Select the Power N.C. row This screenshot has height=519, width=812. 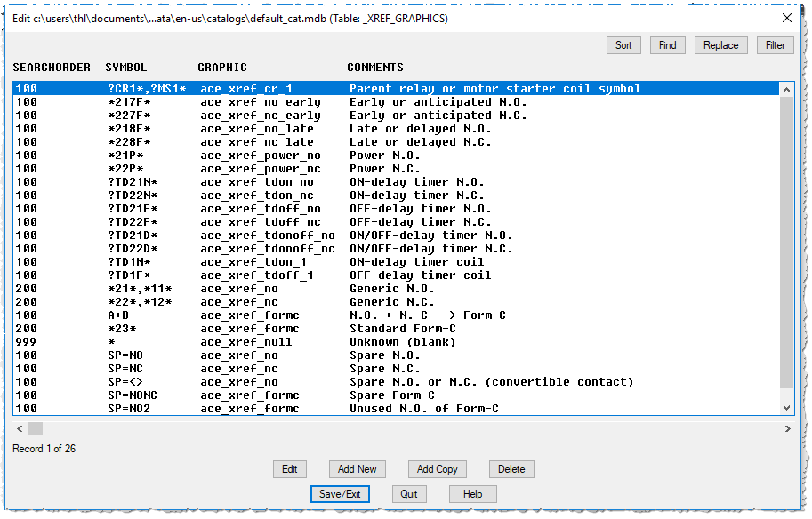(396, 169)
